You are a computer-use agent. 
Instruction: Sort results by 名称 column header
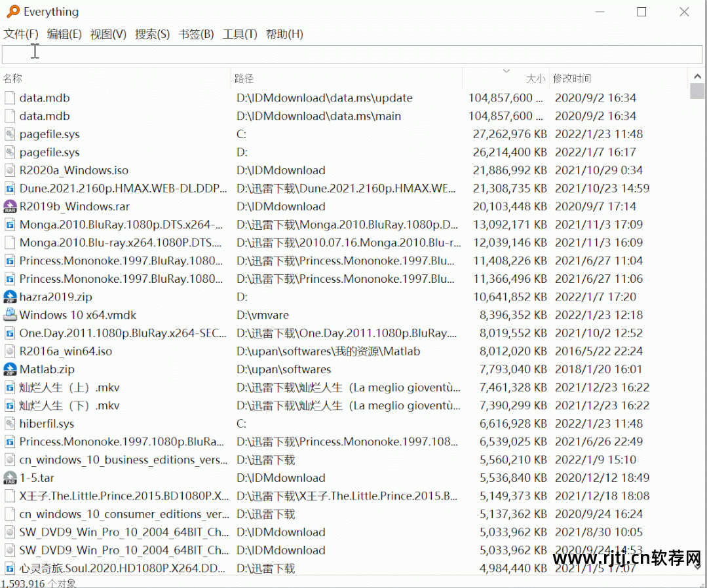pyautogui.click(x=12, y=79)
